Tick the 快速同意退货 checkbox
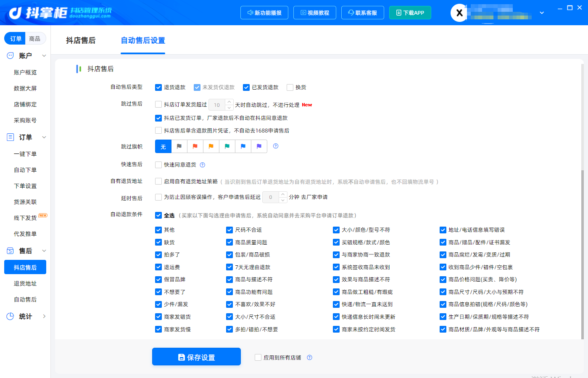Image resolution: width=588 pixels, height=378 pixels. coord(158,165)
